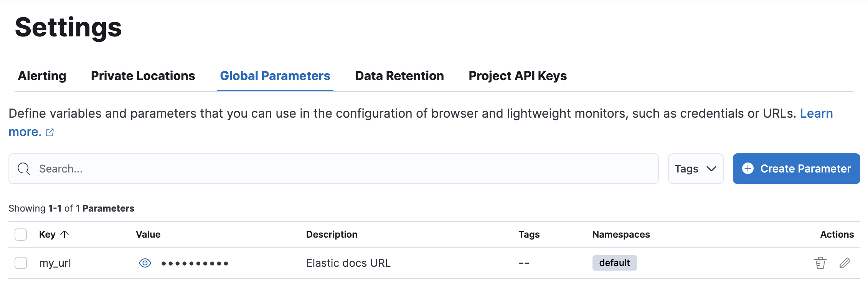Click the sort arrow on the Key column
Viewport: 868px width, 289px height.
click(x=64, y=234)
